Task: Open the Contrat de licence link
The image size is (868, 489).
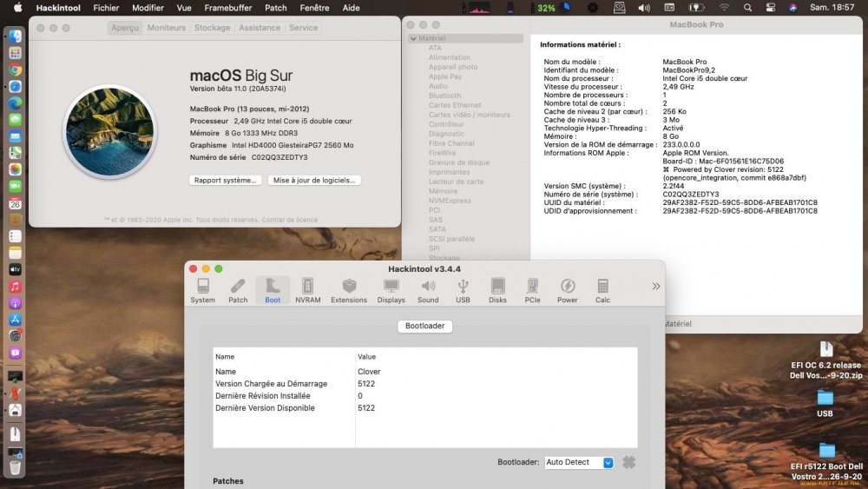Action: tap(290, 220)
